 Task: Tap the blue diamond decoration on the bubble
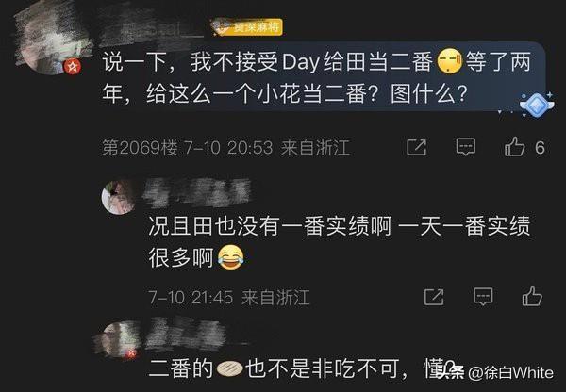pos(537,105)
